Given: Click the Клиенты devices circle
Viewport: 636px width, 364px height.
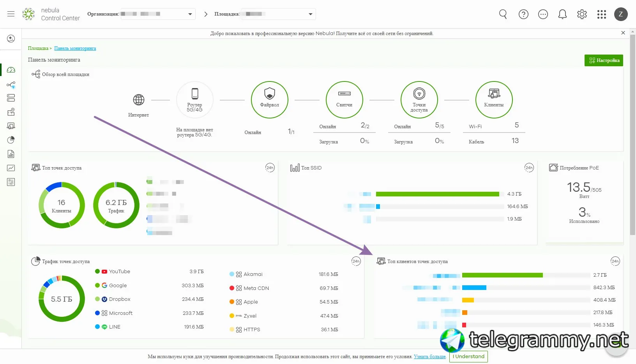Looking at the screenshot, I should pyautogui.click(x=494, y=100).
